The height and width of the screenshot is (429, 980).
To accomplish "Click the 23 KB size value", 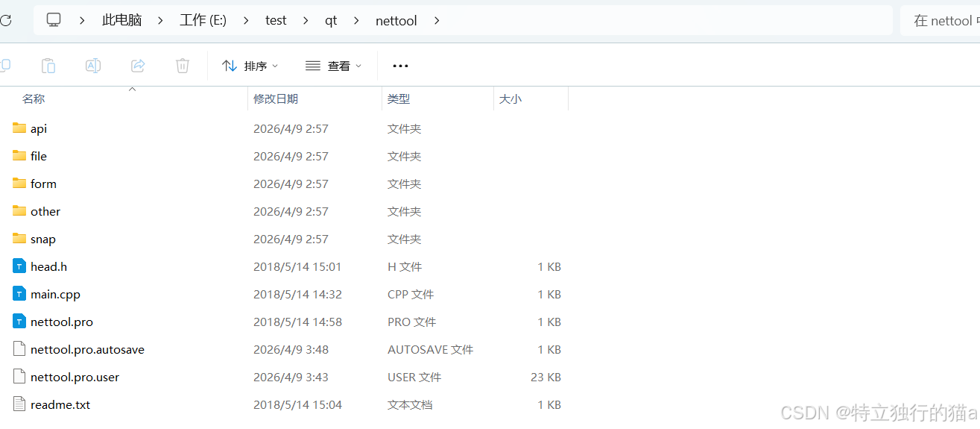I will click(546, 377).
